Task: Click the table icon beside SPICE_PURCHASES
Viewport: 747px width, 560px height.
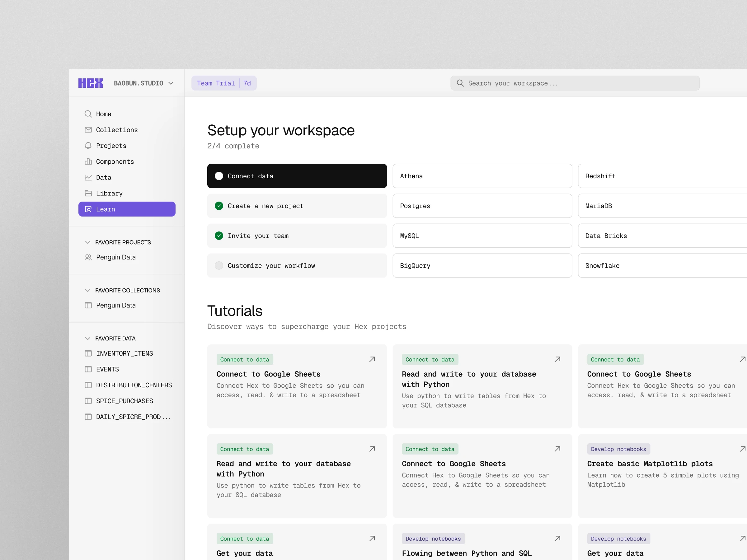Action: click(x=88, y=401)
